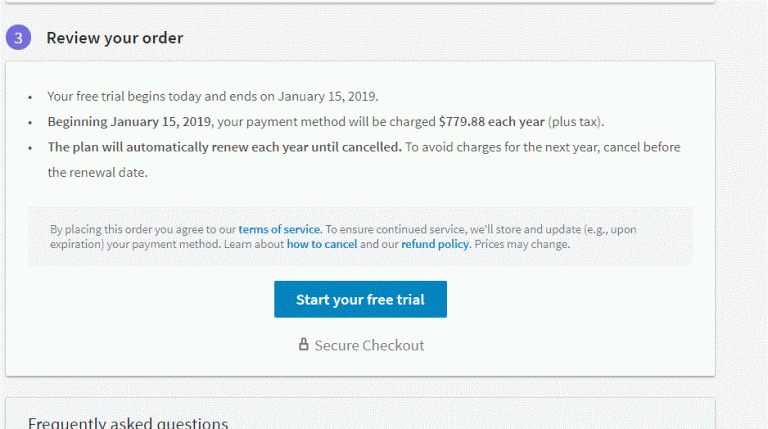
Task: Click the Prices may change text
Action: [x=522, y=244]
